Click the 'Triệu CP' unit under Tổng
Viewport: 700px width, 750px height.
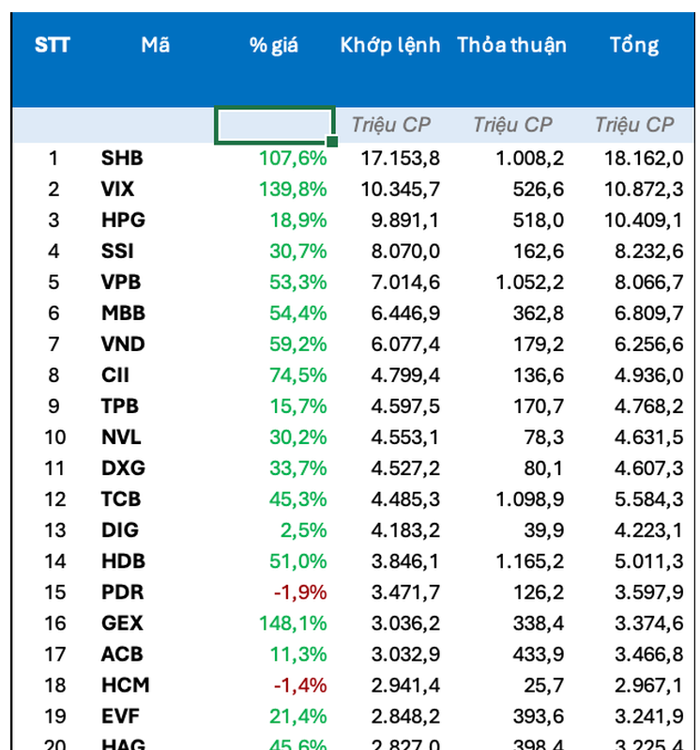[634, 125]
